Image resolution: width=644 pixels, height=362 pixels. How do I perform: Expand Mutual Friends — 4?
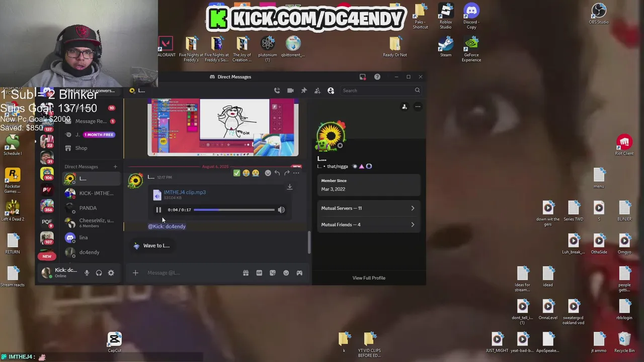coord(368,225)
